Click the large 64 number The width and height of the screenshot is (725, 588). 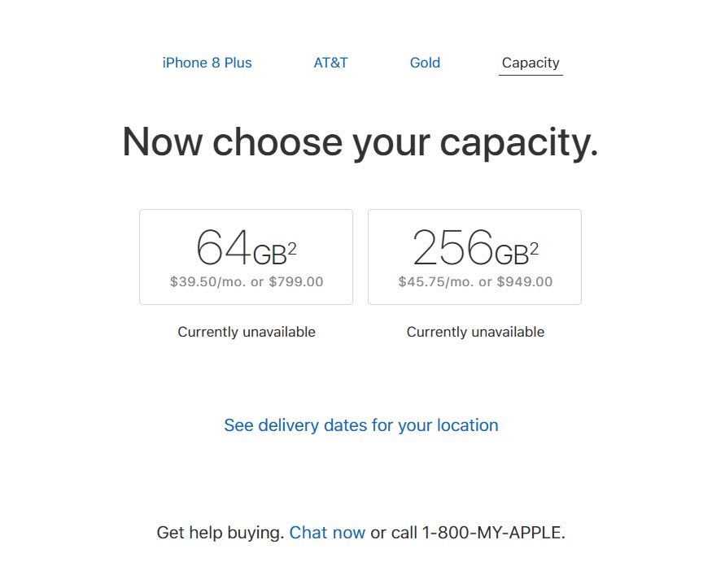(x=224, y=247)
